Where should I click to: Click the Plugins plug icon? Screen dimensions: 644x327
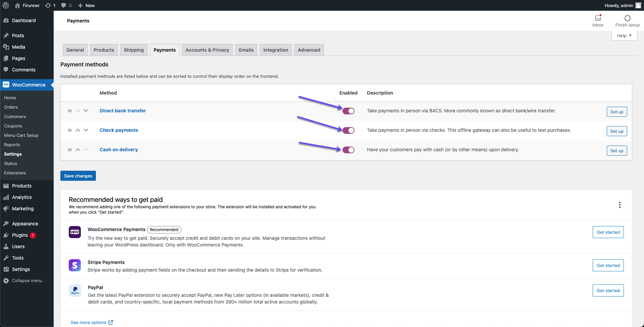[6, 235]
